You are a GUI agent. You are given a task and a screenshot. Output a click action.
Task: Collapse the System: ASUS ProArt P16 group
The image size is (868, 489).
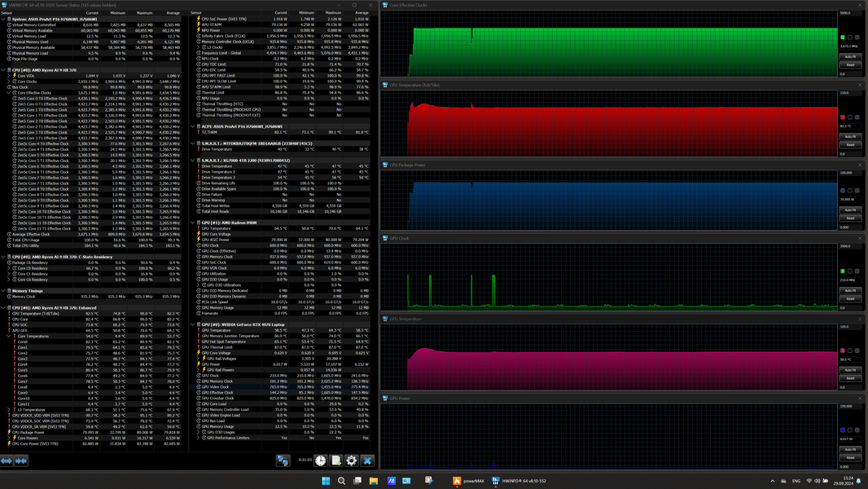click(x=3, y=19)
